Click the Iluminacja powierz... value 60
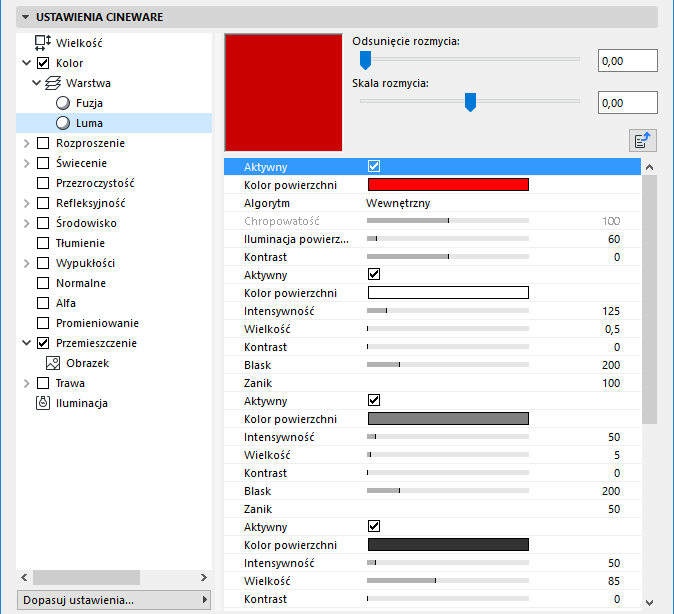 (x=614, y=239)
